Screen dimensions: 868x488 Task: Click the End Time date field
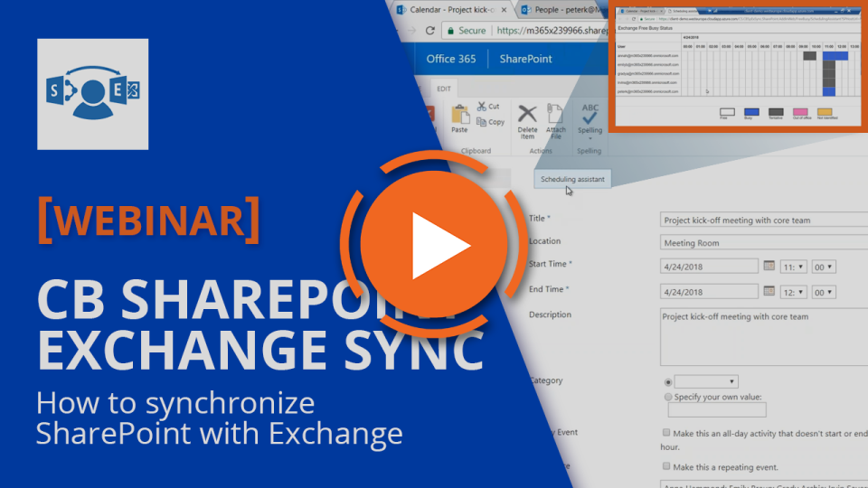tap(709, 292)
